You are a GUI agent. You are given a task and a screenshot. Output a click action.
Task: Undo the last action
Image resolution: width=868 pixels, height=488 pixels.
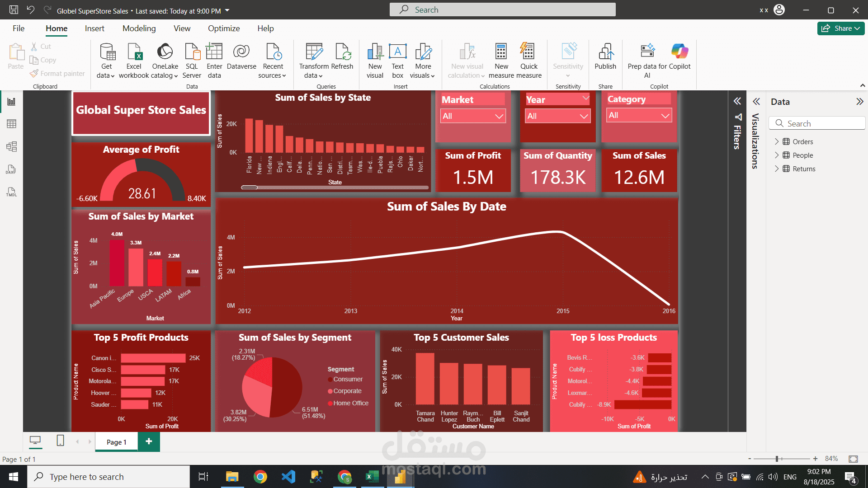pyautogui.click(x=30, y=10)
